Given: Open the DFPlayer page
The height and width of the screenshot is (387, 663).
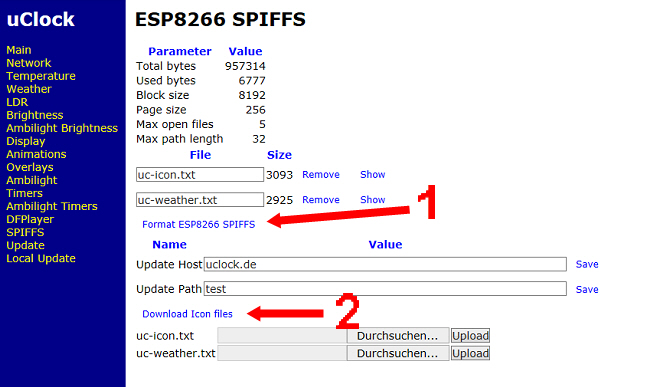Looking at the screenshot, I should [x=30, y=220].
